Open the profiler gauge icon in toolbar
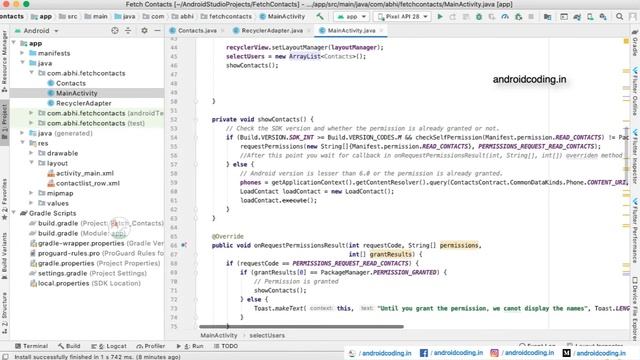This screenshot has height=360, width=640. [x=505, y=17]
